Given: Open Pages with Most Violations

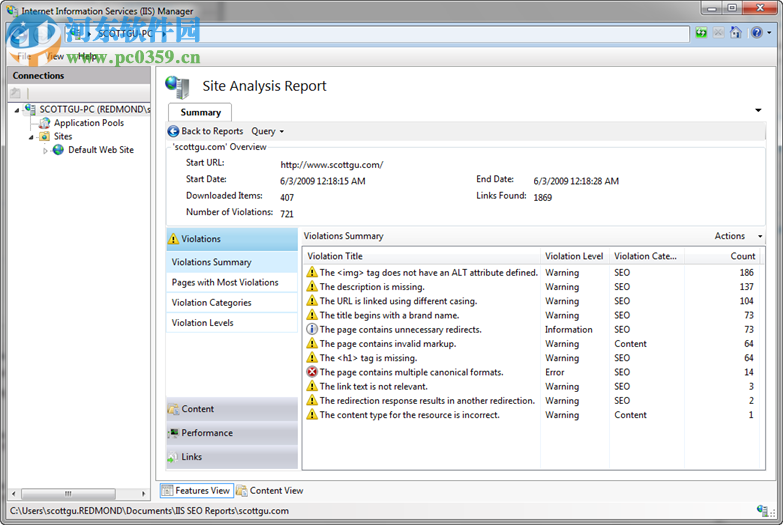Looking at the screenshot, I should coord(232,282).
